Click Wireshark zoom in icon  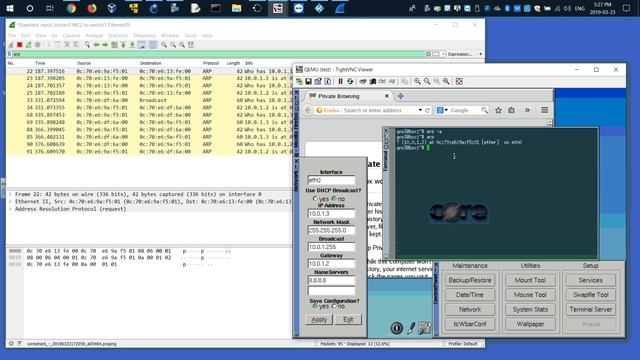164,45
